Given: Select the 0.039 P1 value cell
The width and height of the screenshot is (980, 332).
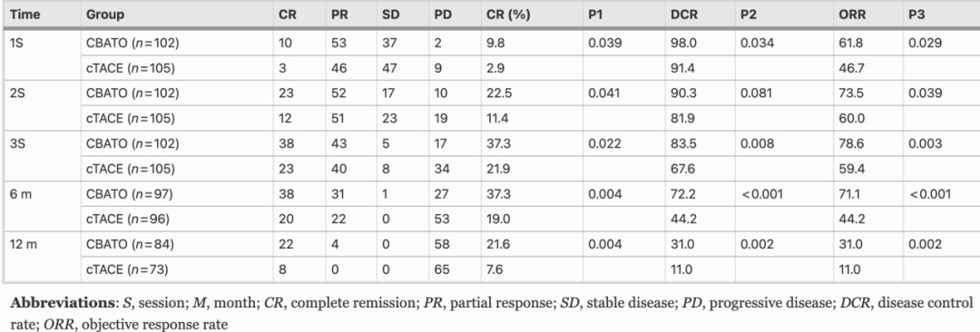Looking at the screenshot, I should (x=604, y=43).
